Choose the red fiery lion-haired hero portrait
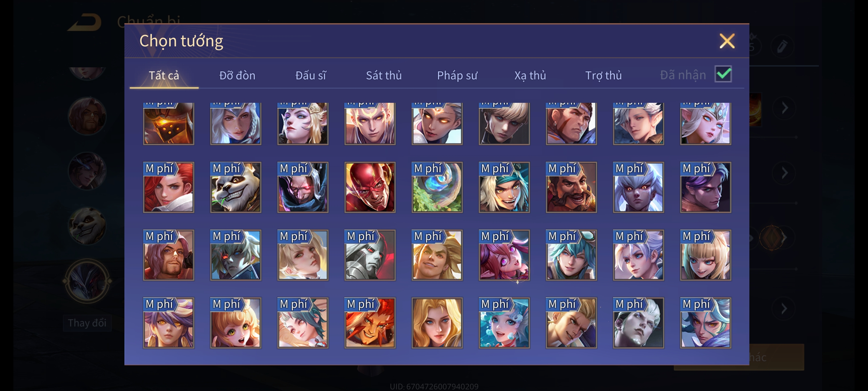Screen dimensions: 868x391 [x=370, y=323]
